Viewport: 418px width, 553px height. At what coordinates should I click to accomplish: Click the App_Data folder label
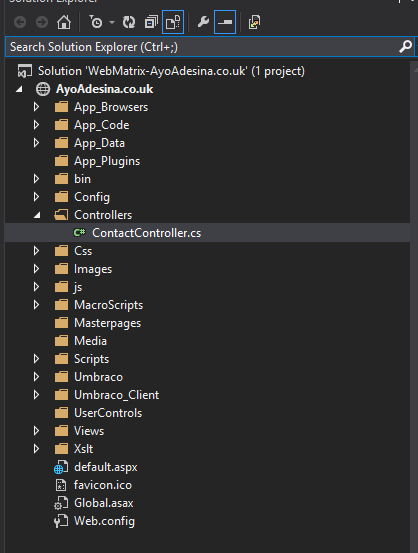(x=99, y=143)
